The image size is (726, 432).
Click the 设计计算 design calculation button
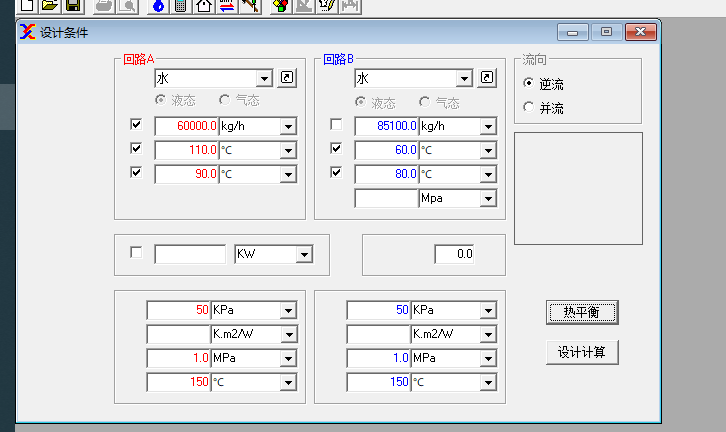(x=582, y=352)
